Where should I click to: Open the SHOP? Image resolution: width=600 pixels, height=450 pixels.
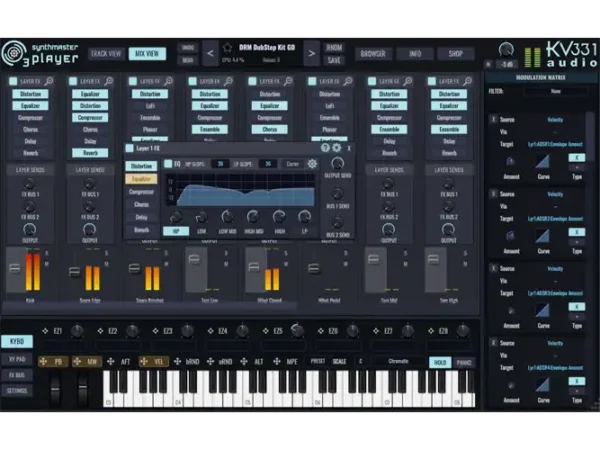point(455,54)
